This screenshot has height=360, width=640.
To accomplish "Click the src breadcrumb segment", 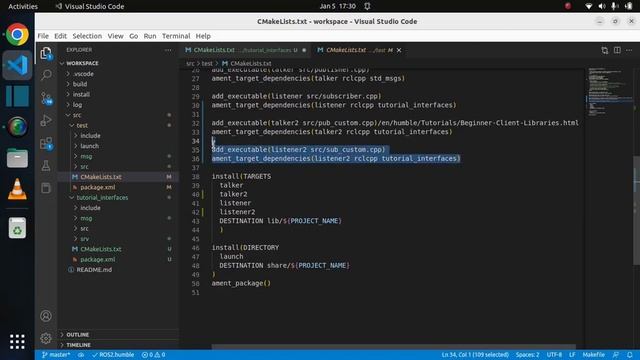I will (x=190, y=64).
